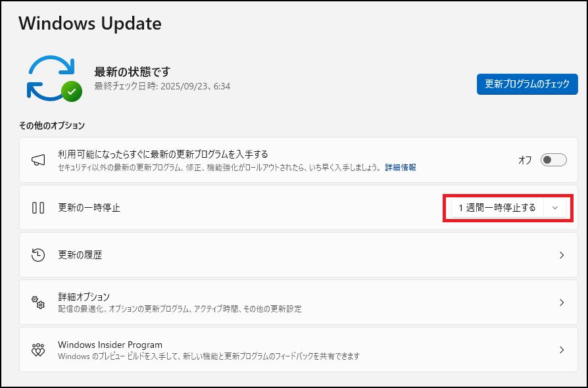The width and height of the screenshot is (588, 388).
Task: Click the Windows のプレビュー ビルド description text
Action: click(209, 356)
